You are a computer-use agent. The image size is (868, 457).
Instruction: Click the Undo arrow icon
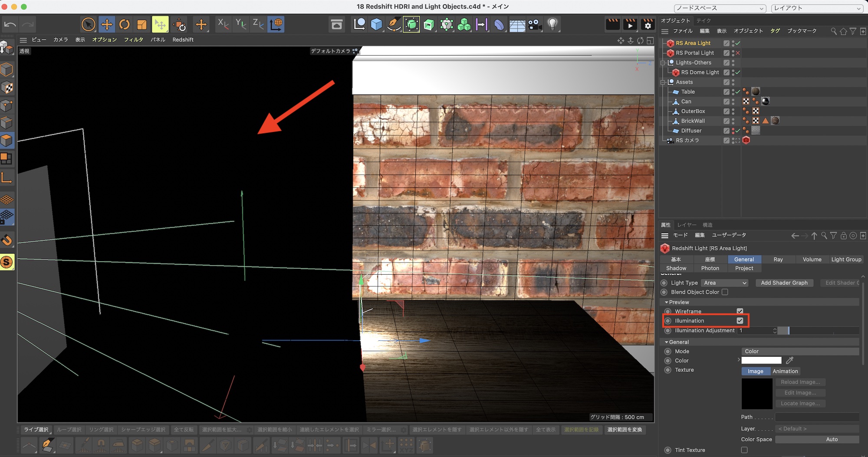click(10, 24)
